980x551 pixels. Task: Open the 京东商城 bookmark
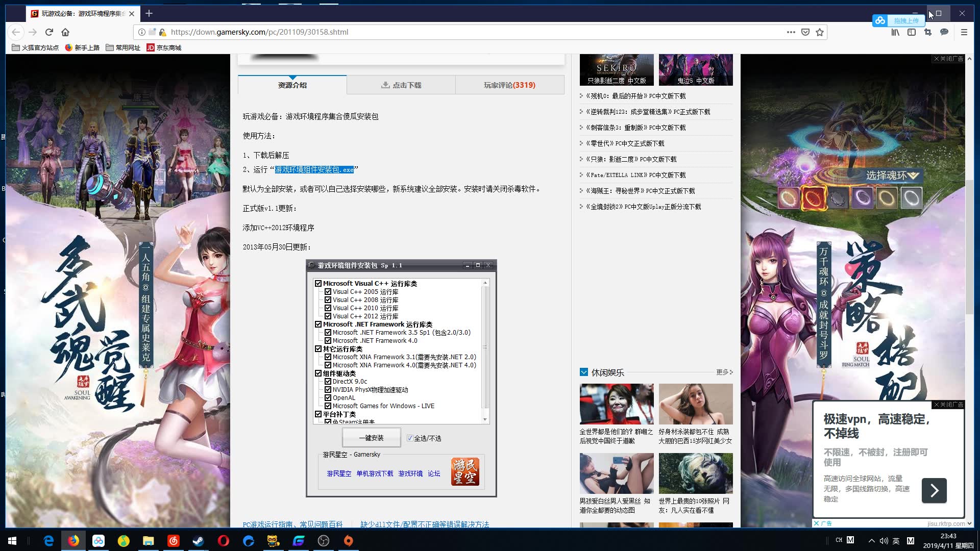[164, 47]
